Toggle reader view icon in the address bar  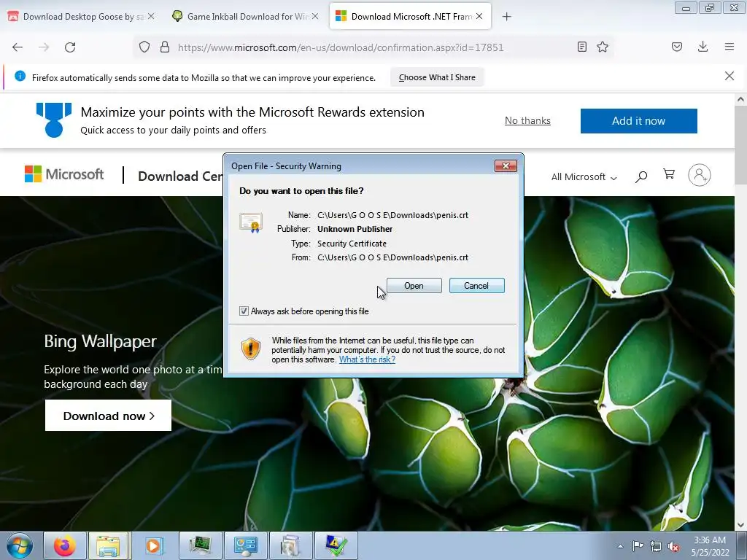581,47
